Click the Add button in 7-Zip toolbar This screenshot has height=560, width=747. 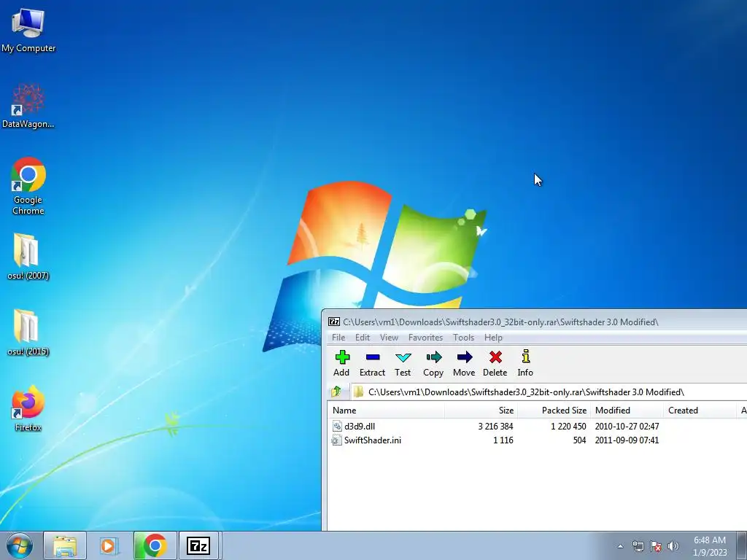(341, 363)
